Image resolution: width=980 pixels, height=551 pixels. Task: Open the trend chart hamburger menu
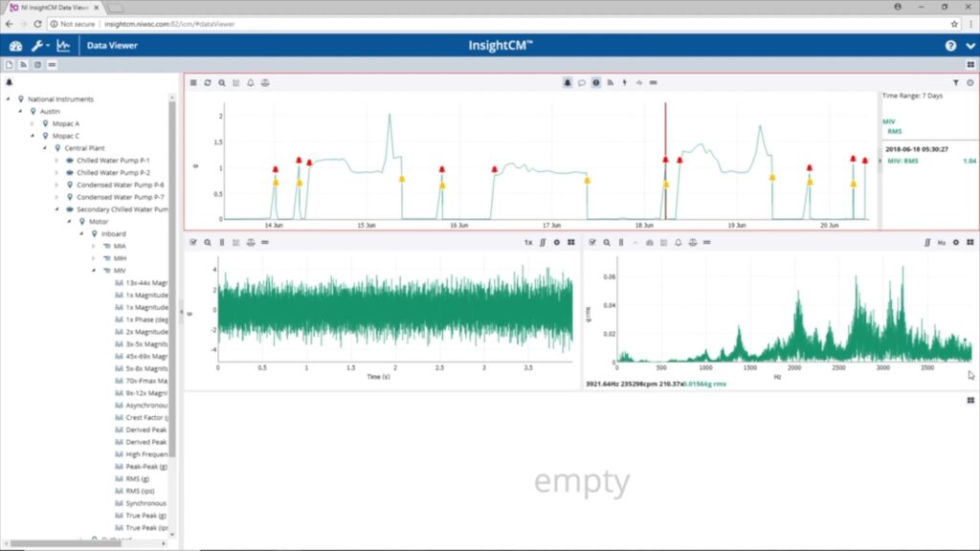[193, 83]
